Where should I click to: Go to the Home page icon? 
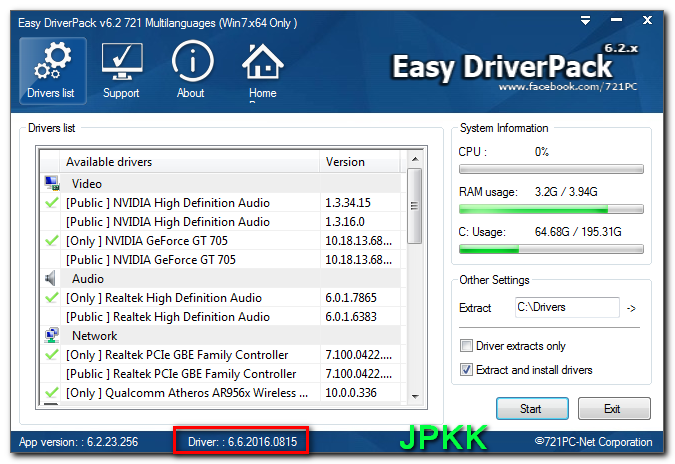262,67
